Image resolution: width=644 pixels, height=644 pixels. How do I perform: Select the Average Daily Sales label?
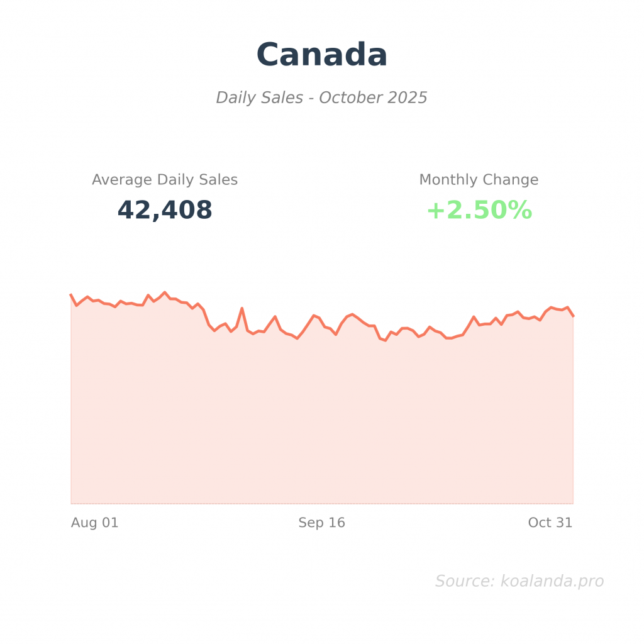[x=165, y=180]
